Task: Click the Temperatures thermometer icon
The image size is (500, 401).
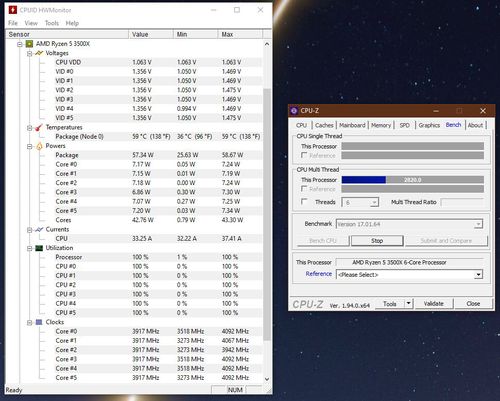Action: point(39,127)
